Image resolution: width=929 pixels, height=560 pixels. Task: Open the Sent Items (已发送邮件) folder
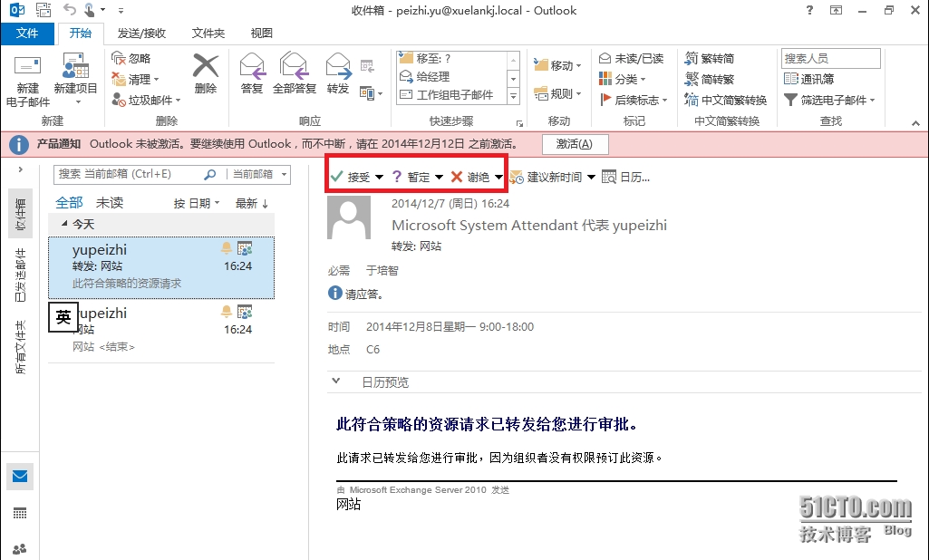point(20,276)
